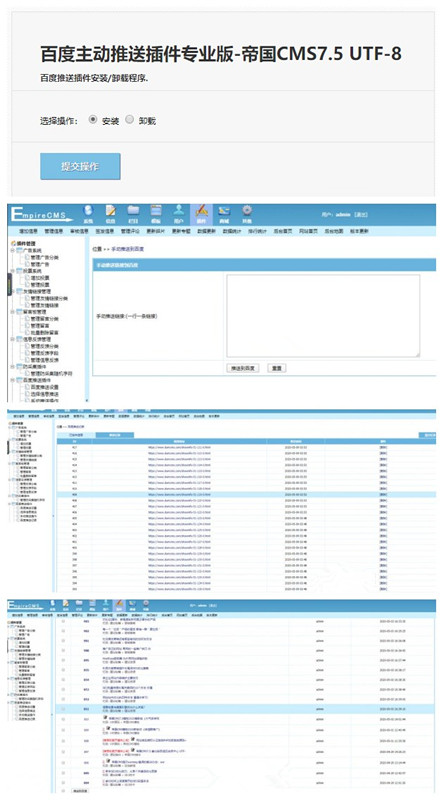
Task: Open 管理投票 in the 手动推送 page tree
Action: 40,285
